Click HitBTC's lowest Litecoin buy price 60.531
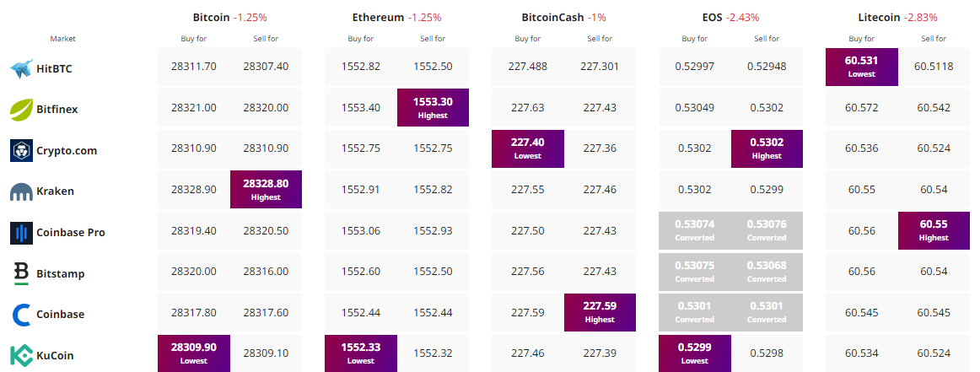 (861, 67)
